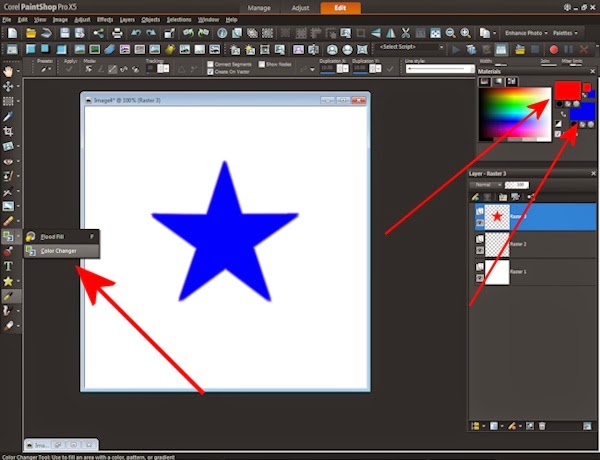The width and height of the screenshot is (600, 460).
Task: Select the Pick move tool
Action: click(x=8, y=86)
